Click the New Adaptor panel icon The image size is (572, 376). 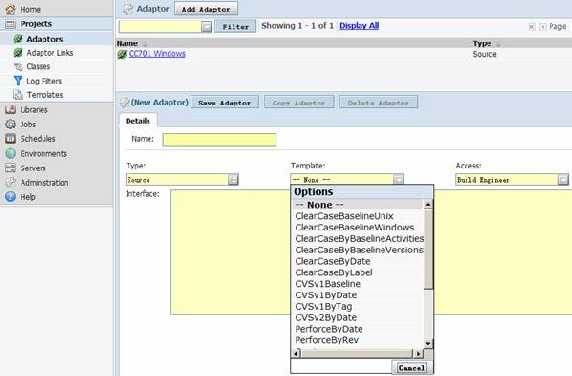pos(125,102)
